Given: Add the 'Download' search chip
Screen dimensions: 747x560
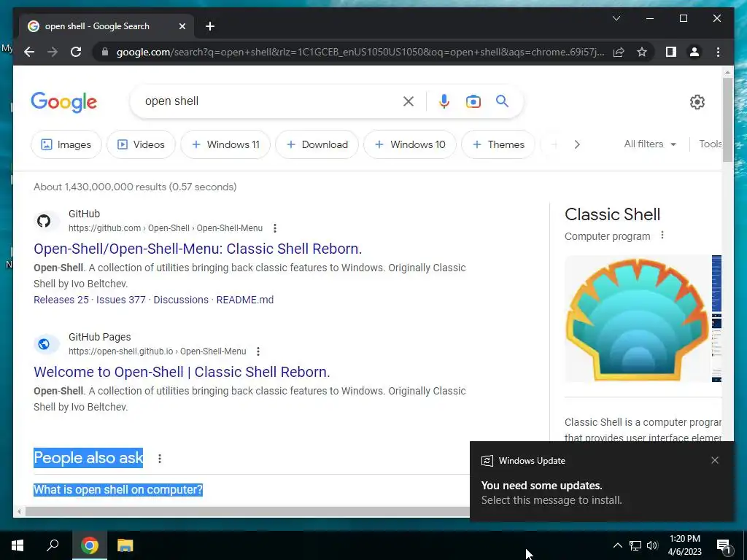Looking at the screenshot, I should coord(317,144).
